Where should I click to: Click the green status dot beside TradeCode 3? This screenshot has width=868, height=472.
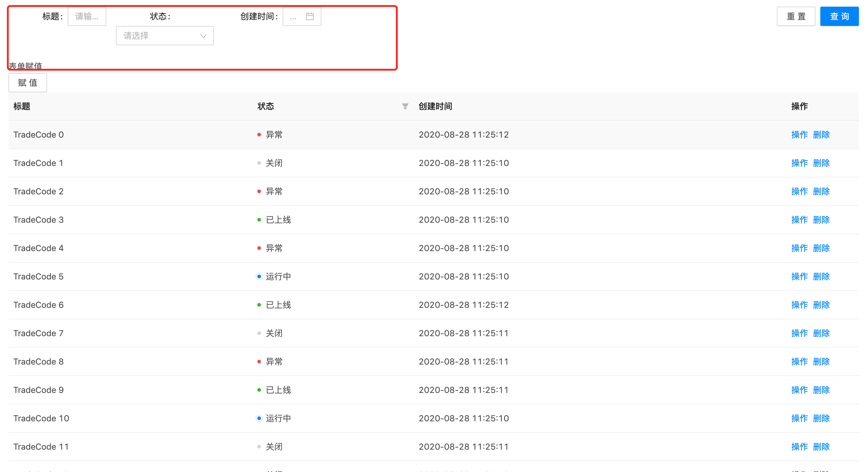(259, 219)
